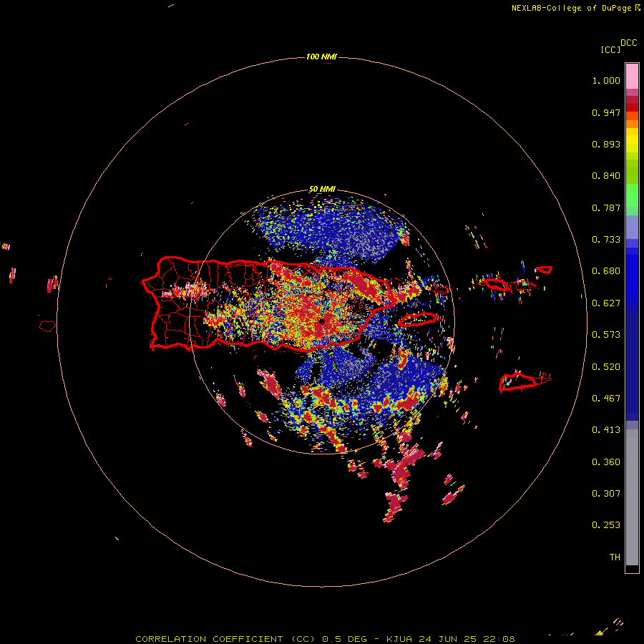This screenshot has height=644, width=644.
Task: Click the Correlation Coefficient caption at the bottom
Action: 325,639
